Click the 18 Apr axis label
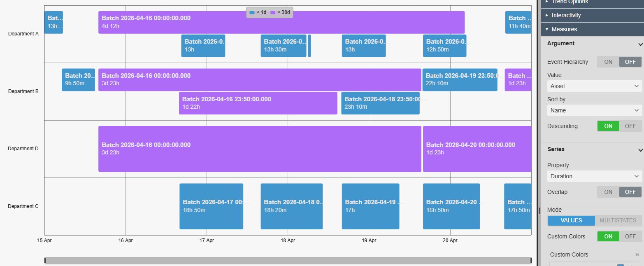The image size is (644, 266). point(288,240)
